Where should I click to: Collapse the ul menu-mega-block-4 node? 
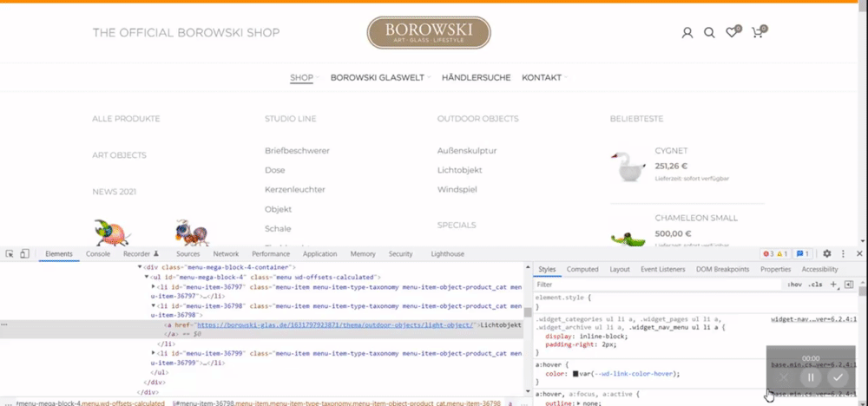147,277
